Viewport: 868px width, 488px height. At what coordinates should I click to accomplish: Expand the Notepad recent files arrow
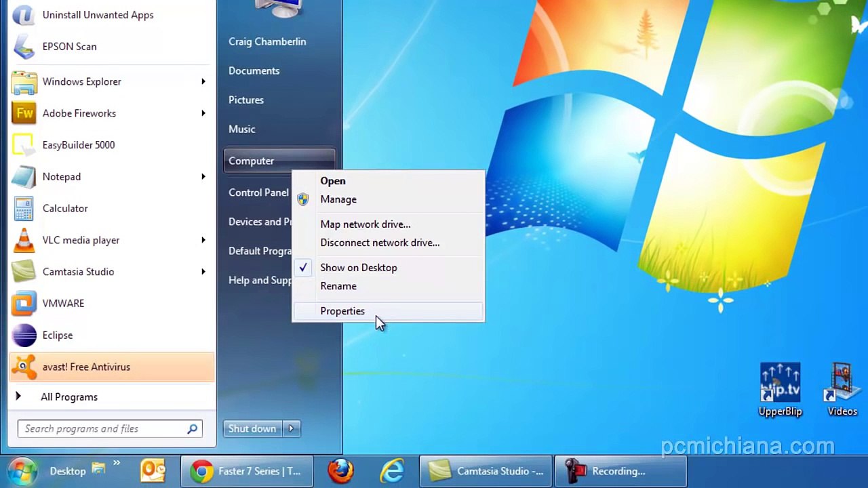[203, 176]
